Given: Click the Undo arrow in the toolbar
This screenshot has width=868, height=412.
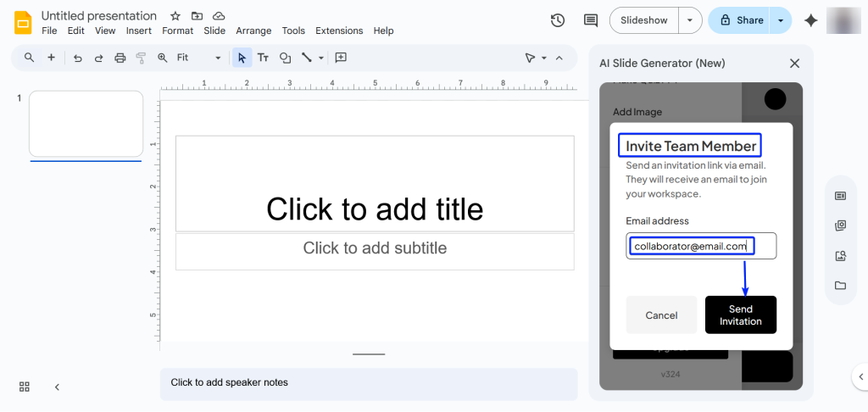Looking at the screenshot, I should pos(78,58).
